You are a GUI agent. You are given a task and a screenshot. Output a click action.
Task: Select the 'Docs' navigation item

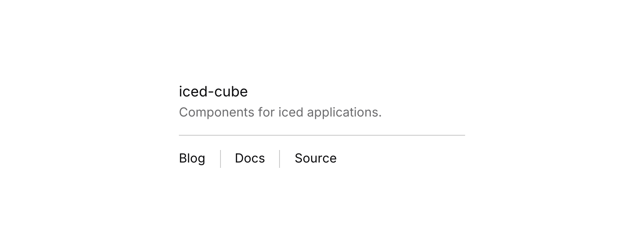coord(250,158)
